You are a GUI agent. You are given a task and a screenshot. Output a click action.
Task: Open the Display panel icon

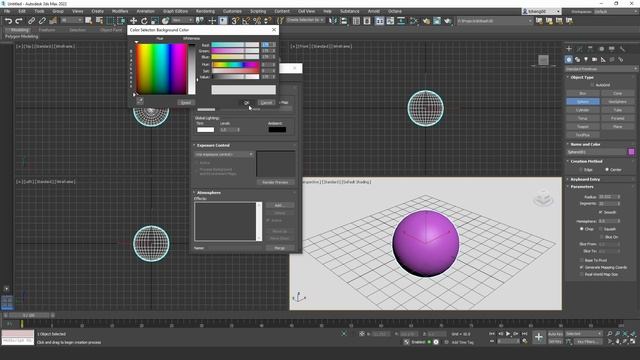tap(611, 49)
